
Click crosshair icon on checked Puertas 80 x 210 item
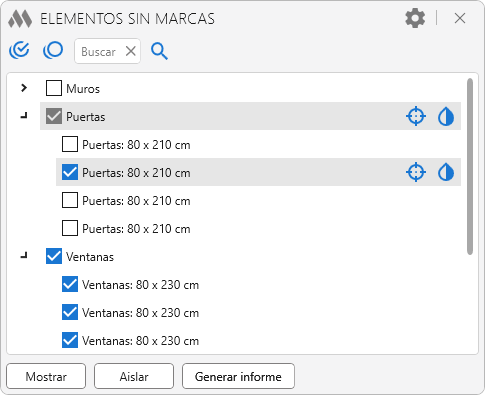(x=416, y=172)
